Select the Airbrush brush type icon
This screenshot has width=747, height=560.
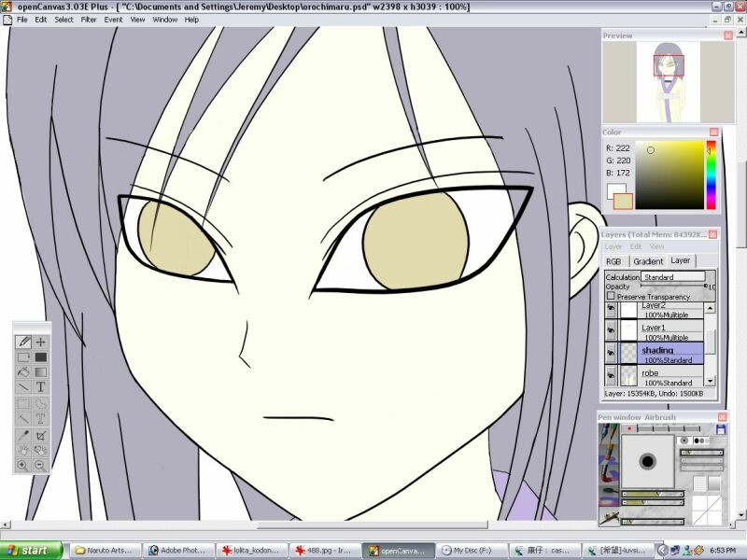(x=609, y=517)
